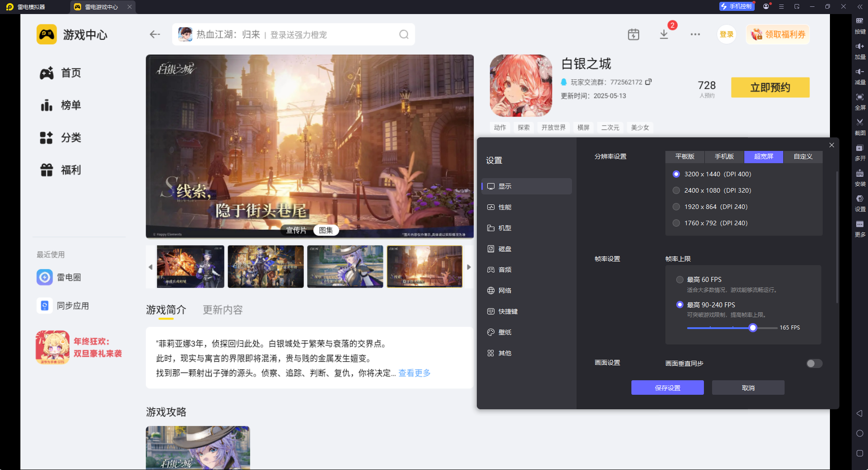
Task: Collapse the right sidebar with double arrows
Action: click(x=860, y=7)
